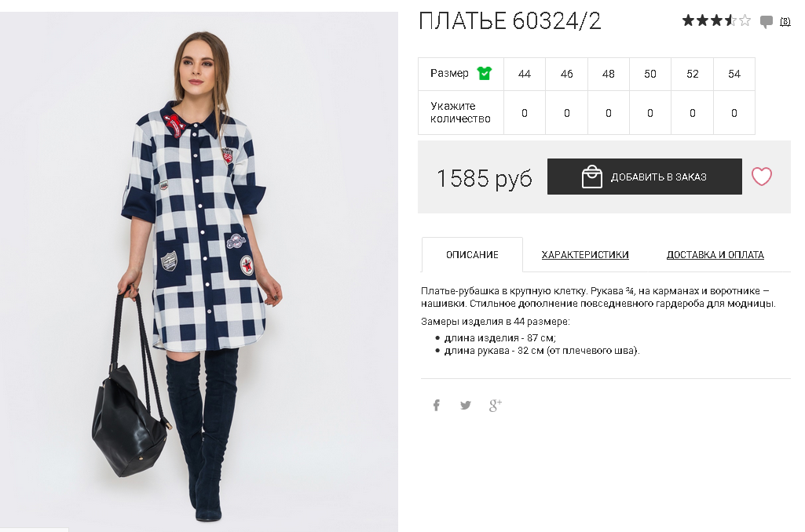Set quantity field for size 44
Viewport: 805px width, 532px height.
click(x=524, y=113)
